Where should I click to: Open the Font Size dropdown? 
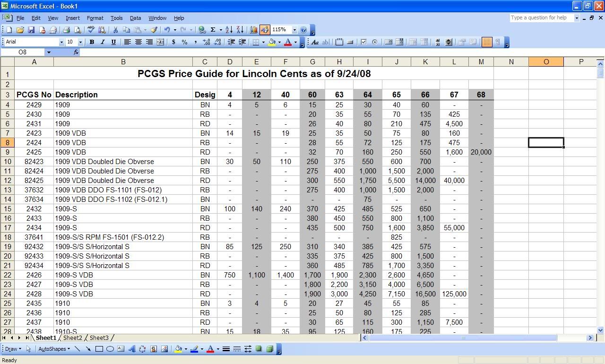80,42
